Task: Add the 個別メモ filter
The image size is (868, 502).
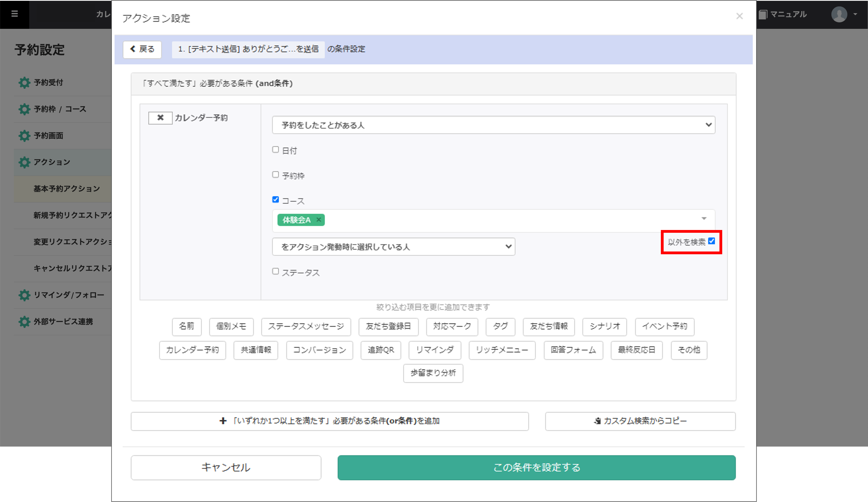Action: (231, 326)
